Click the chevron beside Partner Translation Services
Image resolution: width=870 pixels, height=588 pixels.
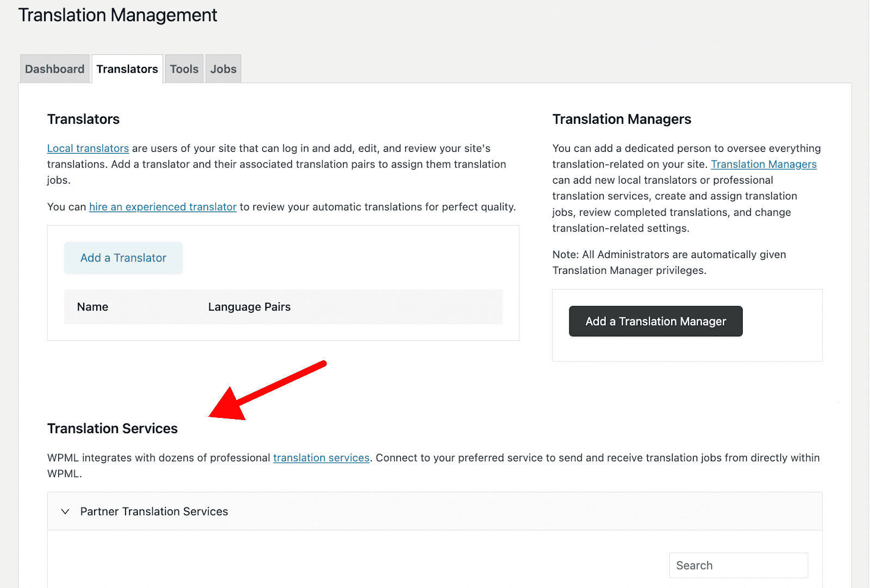[65, 511]
